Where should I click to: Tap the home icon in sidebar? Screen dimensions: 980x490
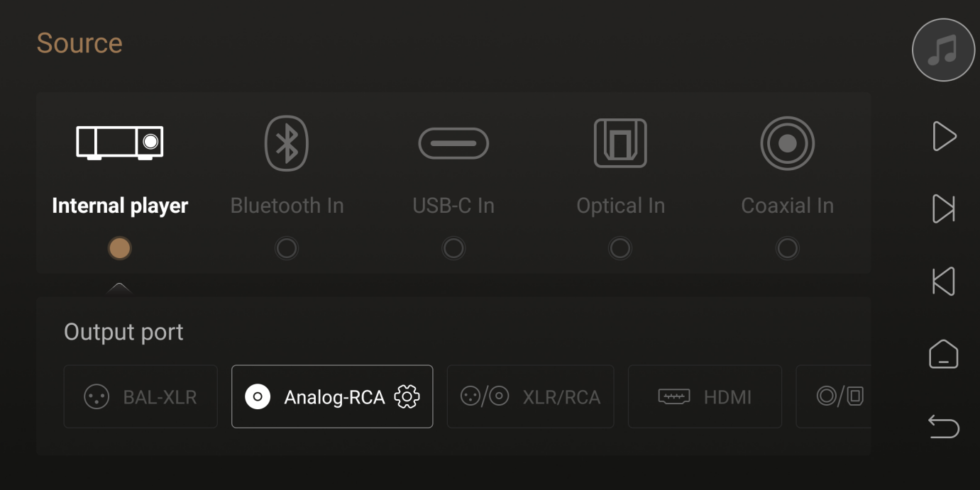click(944, 354)
